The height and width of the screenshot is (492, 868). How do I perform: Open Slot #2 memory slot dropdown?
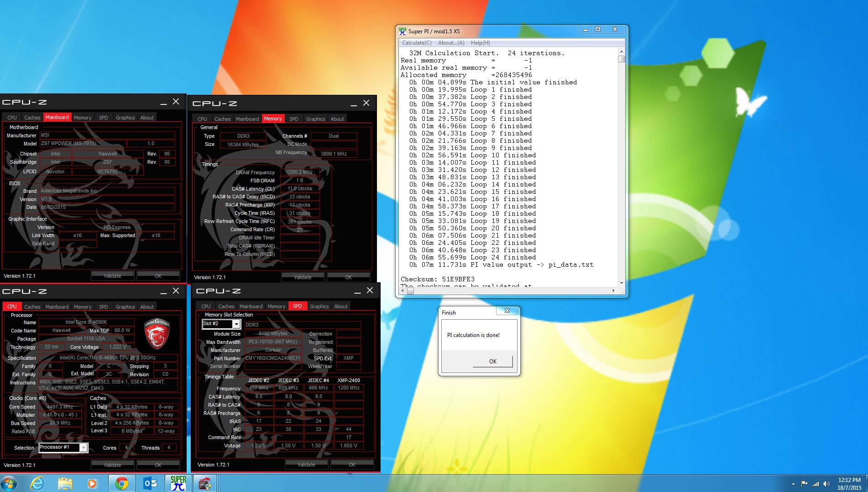(x=236, y=324)
